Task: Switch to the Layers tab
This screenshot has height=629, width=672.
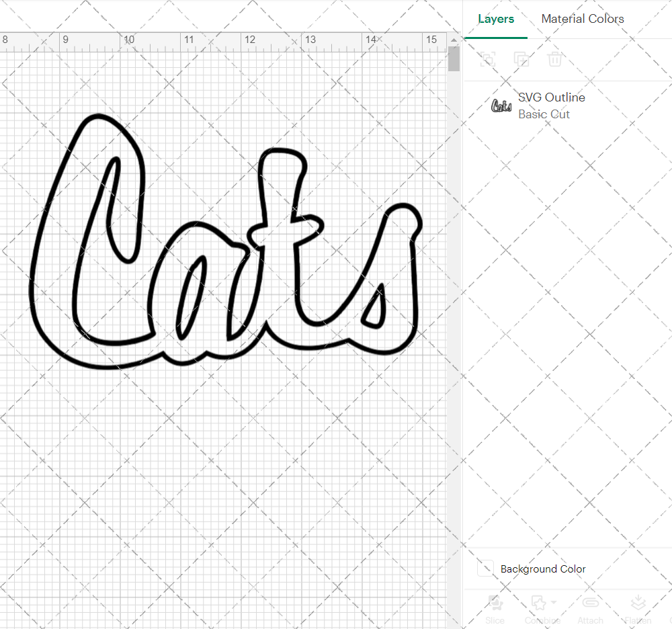Action: (496, 19)
